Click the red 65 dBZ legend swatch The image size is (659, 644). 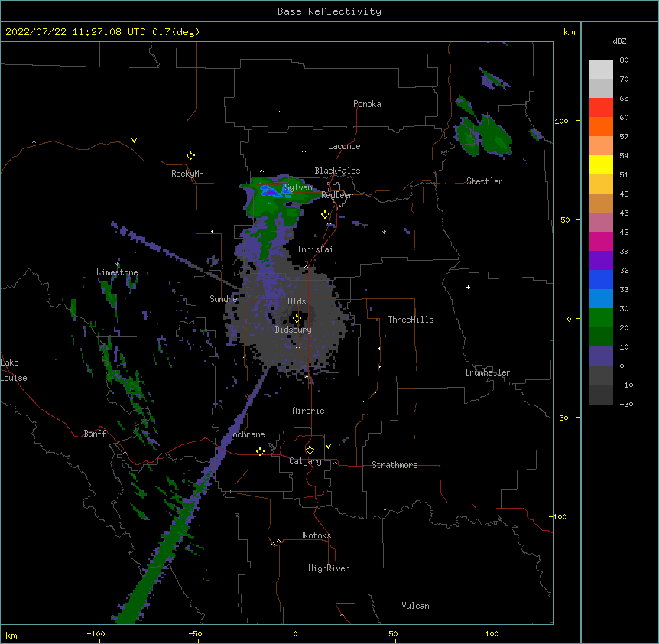tap(601, 108)
